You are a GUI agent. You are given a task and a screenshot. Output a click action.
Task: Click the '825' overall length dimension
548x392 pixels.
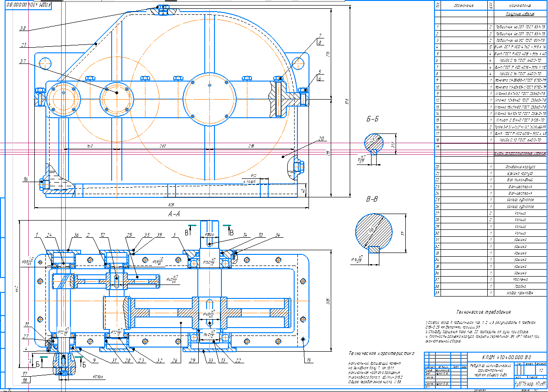(171, 204)
